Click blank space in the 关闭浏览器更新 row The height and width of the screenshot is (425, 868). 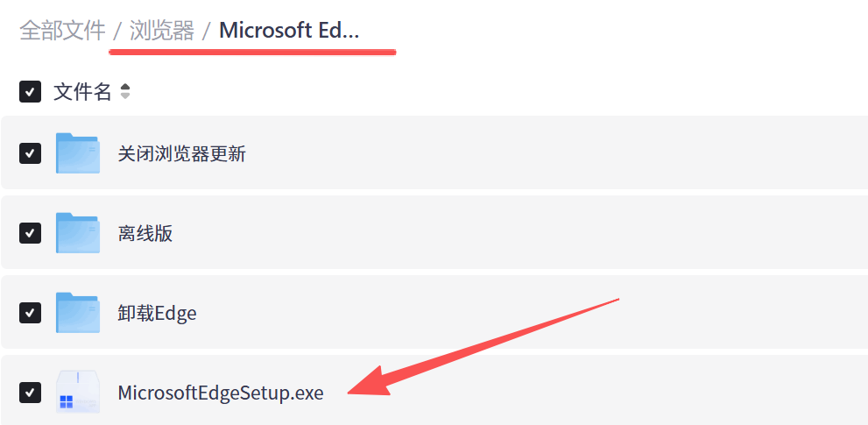pyautogui.click(x=526, y=153)
